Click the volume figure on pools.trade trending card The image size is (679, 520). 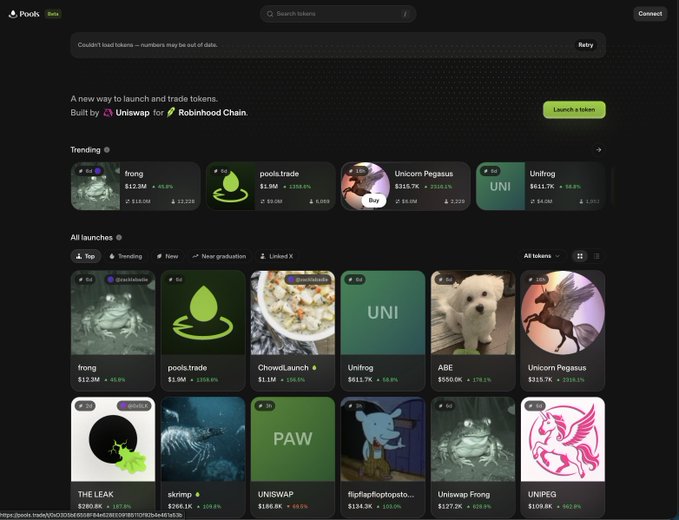tap(272, 201)
